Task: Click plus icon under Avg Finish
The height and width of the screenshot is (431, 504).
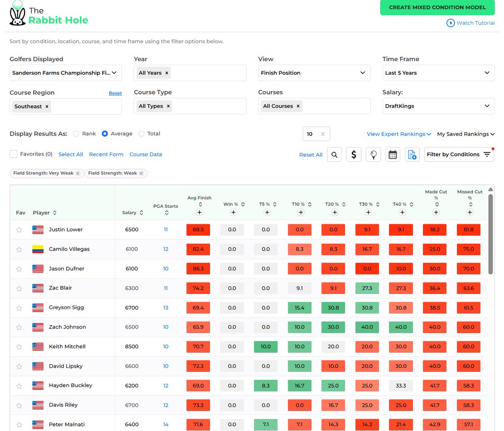Action: coord(199,213)
